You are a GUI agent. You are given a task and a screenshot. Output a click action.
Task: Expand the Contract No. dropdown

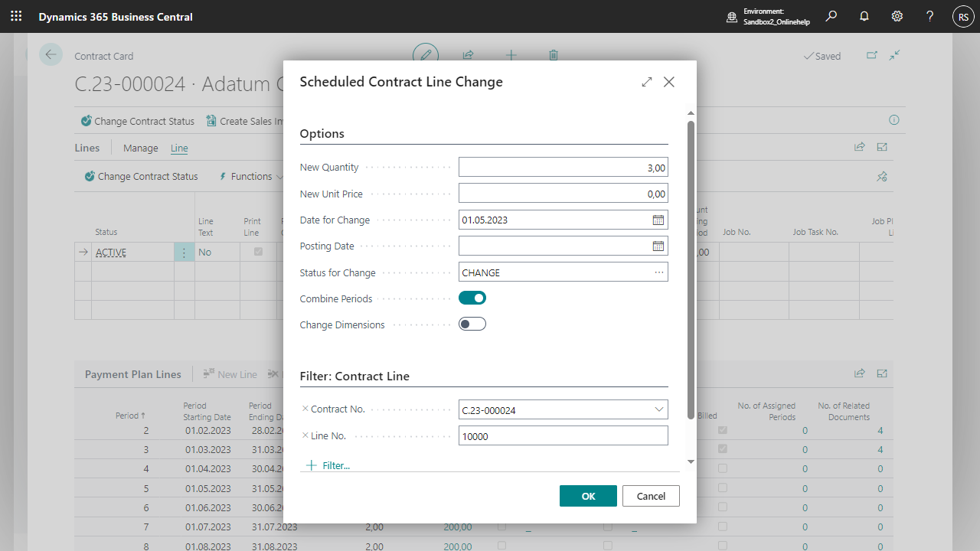(658, 410)
